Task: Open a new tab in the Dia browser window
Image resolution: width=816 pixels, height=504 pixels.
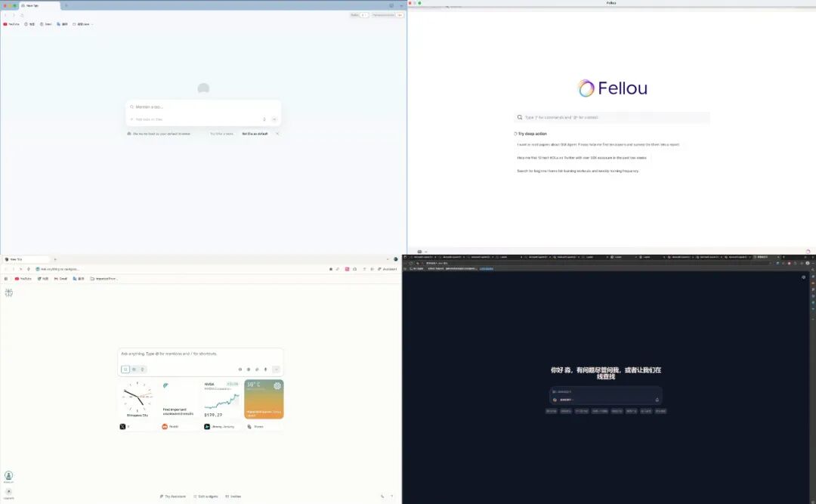Action: [66, 5]
